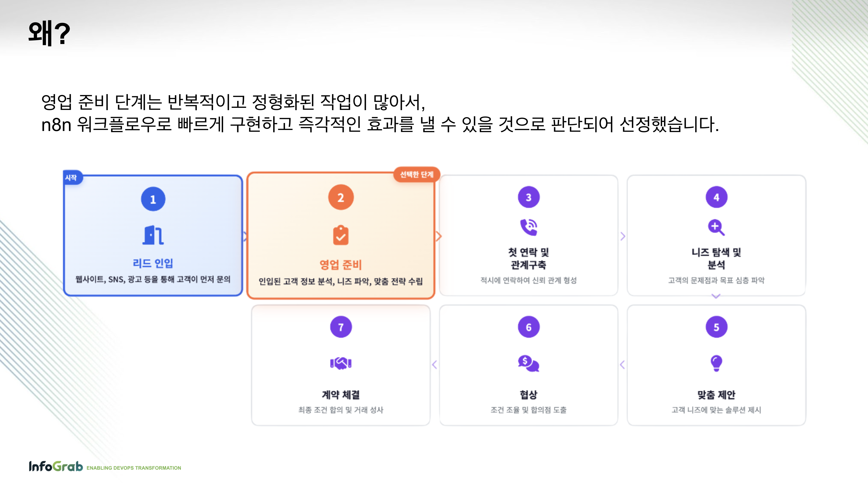The height and width of the screenshot is (490, 868).
Task: Click the magnifier plus icon in step 4
Action: [716, 227]
